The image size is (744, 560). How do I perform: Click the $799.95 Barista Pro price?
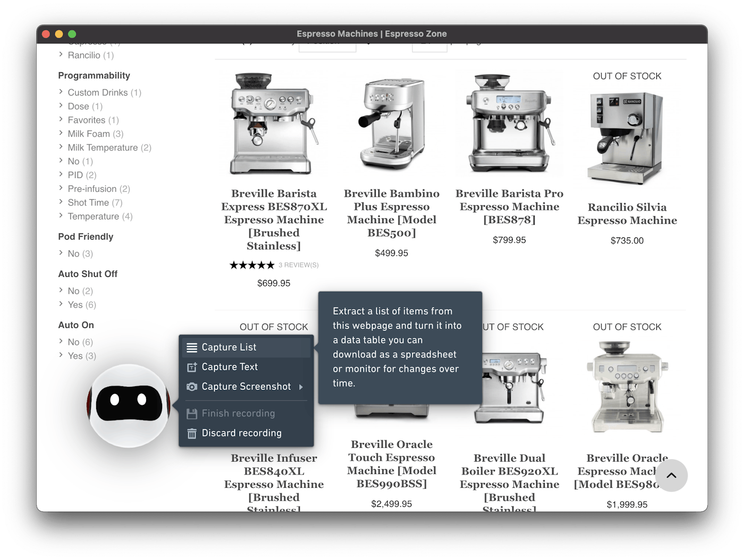[x=509, y=240]
